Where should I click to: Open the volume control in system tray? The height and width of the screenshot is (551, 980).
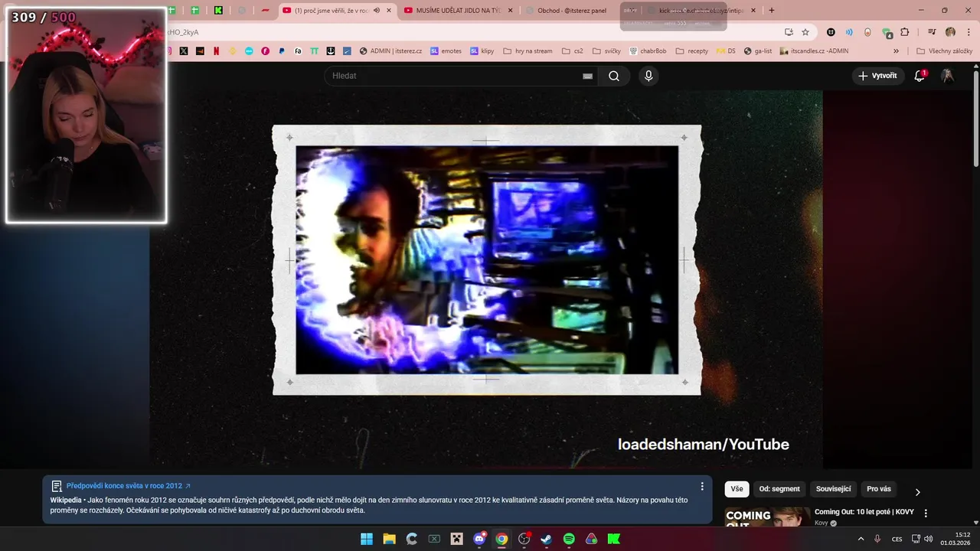[929, 539]
